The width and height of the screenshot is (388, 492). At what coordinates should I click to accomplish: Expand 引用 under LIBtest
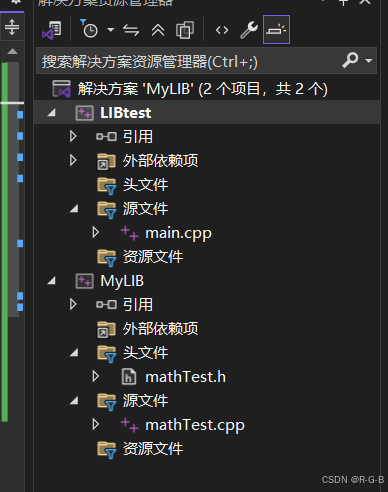point(73,136)
